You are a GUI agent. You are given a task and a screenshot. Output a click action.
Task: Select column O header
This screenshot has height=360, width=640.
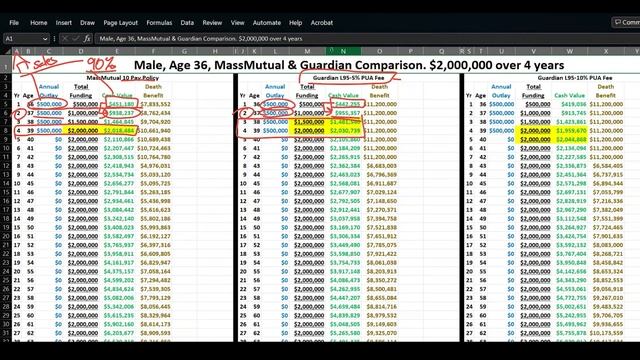click(380, 51)
